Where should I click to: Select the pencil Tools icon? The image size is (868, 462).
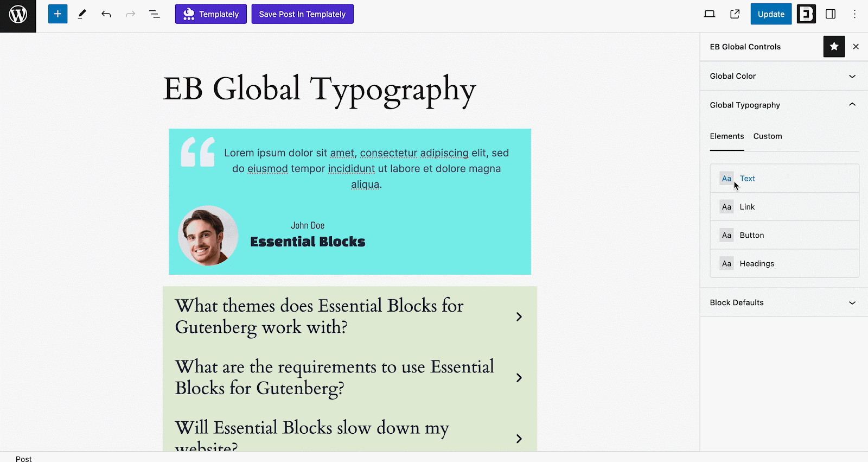click(x=82, y=14)
